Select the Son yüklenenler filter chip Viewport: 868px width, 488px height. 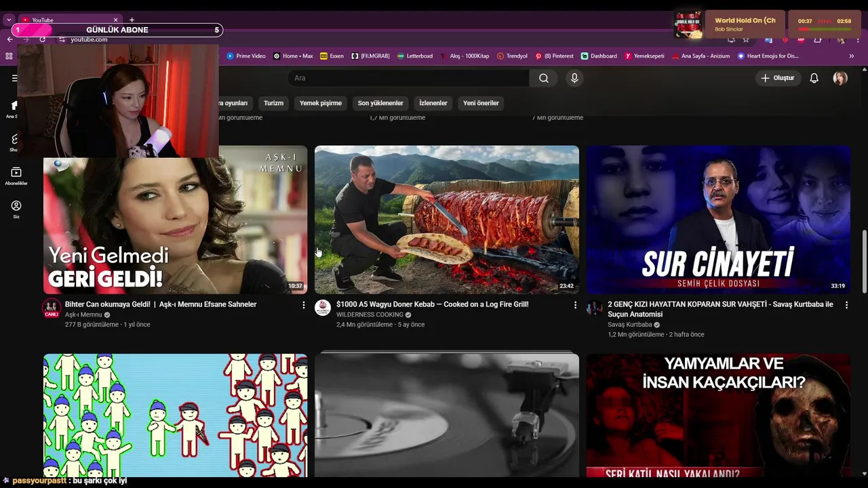380,103
